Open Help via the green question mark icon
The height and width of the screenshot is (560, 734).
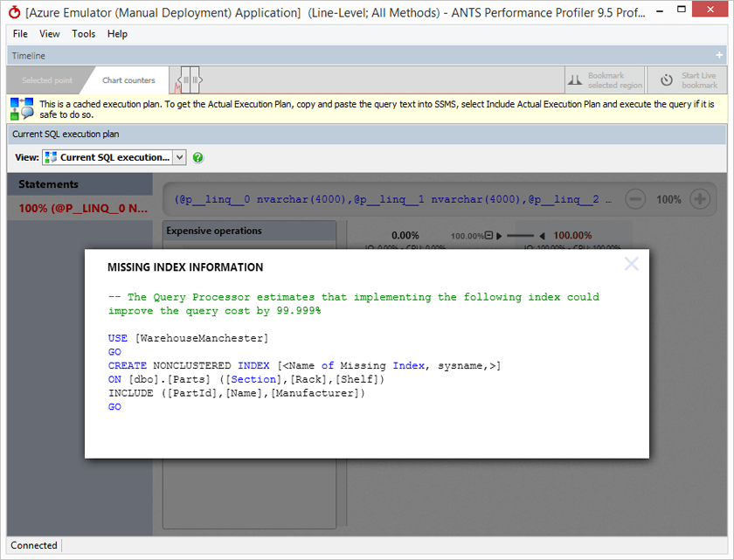pyautogui.click(x=197, y=157)
